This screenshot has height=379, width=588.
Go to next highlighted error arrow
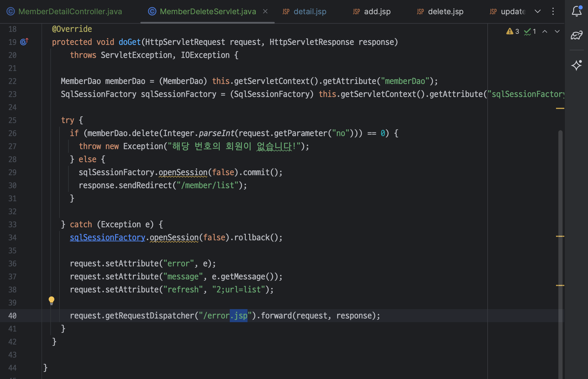[x=557, y=31]
